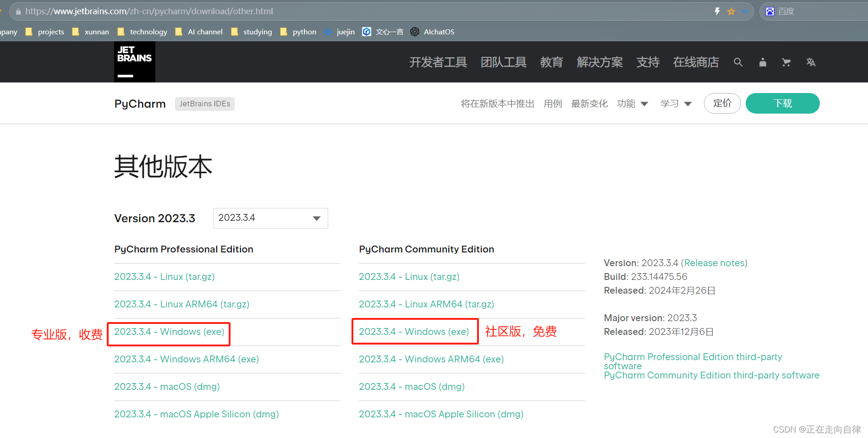The image size is (868, 438).
Task: Click the JetBrains logo
Action: click(134, 62)
